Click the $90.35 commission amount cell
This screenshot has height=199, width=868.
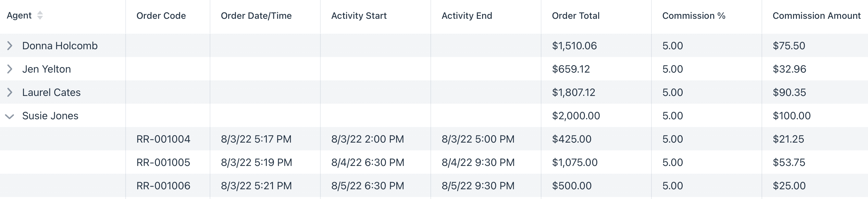click(789, 92)
